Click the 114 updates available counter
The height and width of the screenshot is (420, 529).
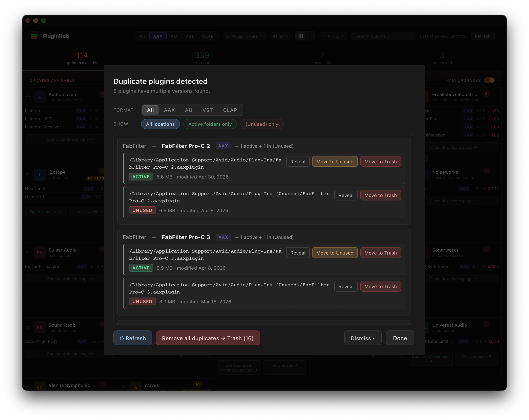click(x=82, y=58)
